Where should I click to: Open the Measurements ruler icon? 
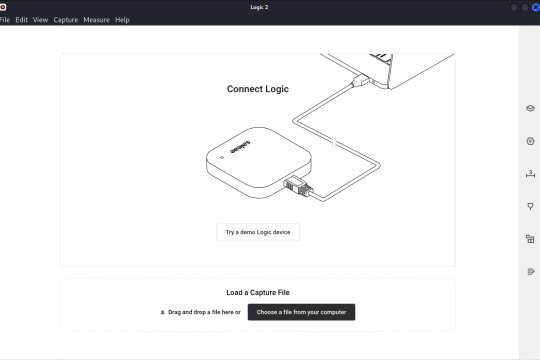[530, 174]
